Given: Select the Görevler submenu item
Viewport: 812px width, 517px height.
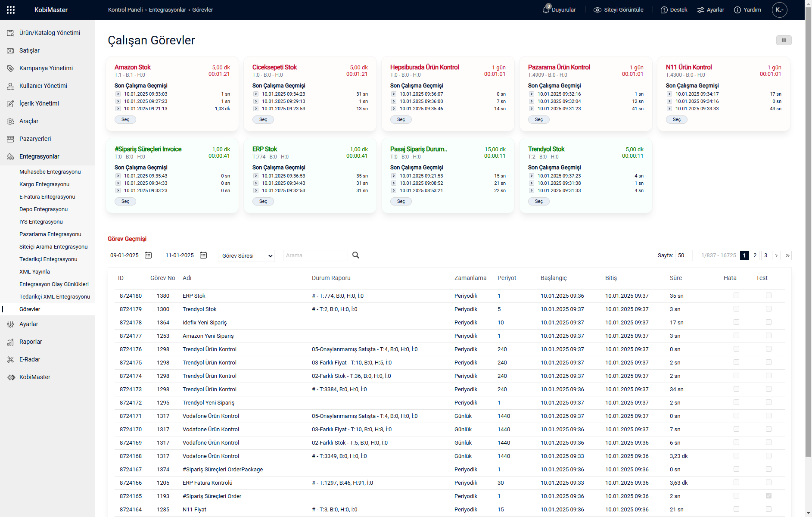Looking at the screenshot, I should 30,309.
